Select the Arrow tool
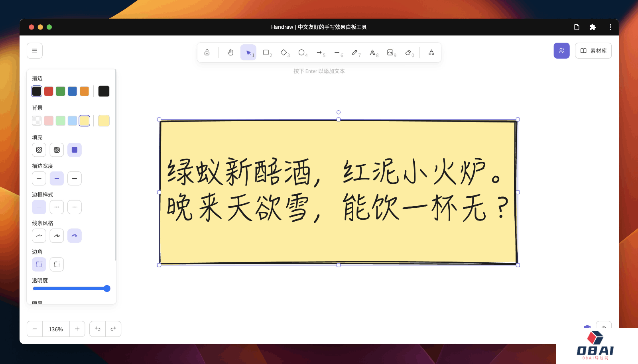 (x=319, y=53)
